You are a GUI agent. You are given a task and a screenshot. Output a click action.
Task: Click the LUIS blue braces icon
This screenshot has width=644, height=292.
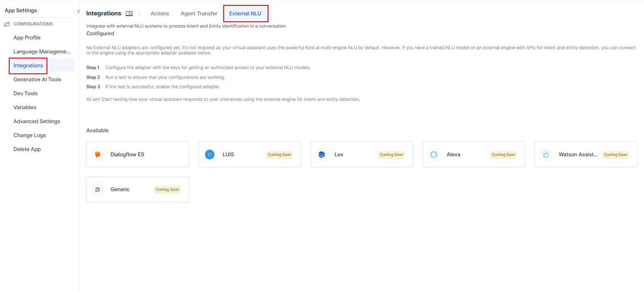coord(210,155)
